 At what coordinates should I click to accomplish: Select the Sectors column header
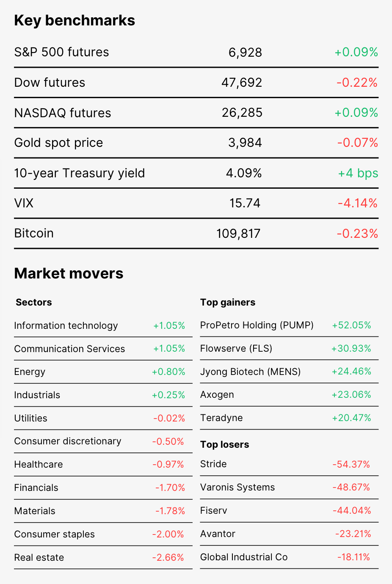tap(34, 302)
